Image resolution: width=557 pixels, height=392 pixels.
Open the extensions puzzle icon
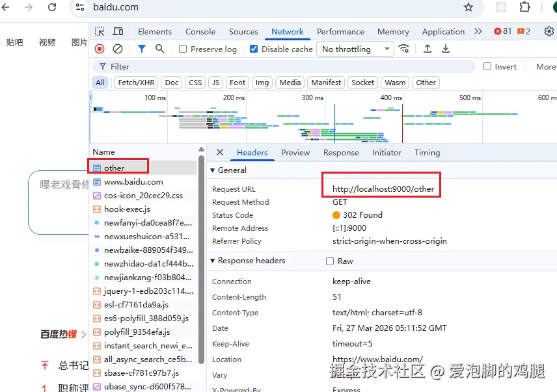pyautogui.click(x=524, y=7)
